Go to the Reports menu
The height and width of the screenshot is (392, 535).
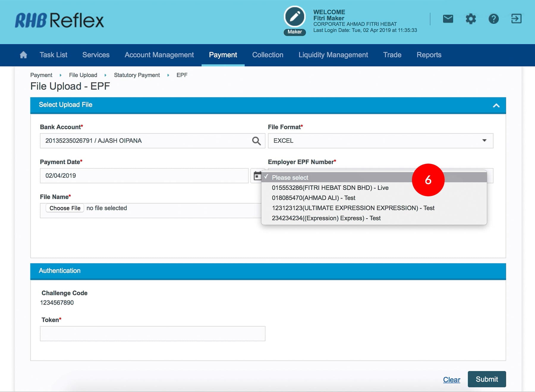pyautogui.click(x=429, y=55)
